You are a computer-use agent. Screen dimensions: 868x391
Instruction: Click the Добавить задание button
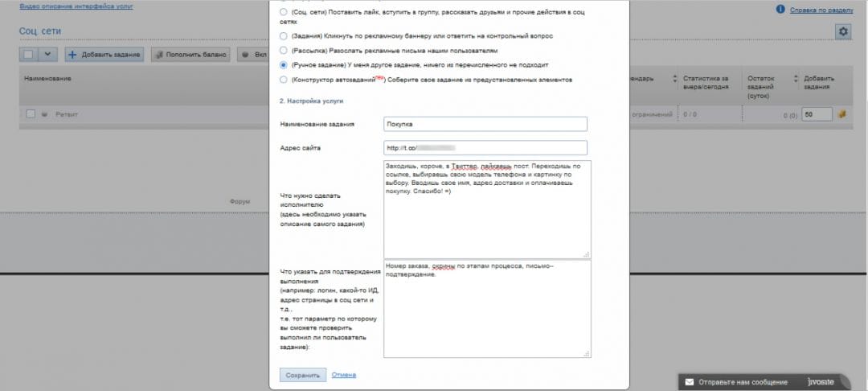point(104,55)
